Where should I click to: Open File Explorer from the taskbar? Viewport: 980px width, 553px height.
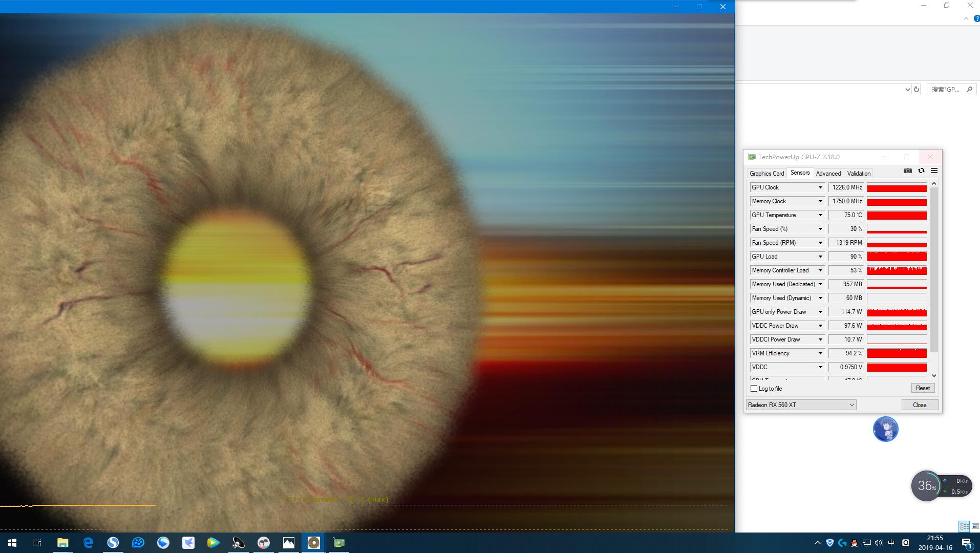click(x=62, y=543)
